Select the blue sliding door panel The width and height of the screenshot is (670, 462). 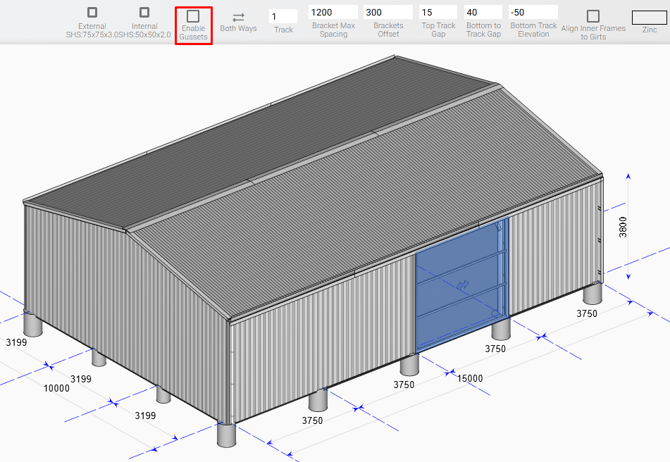pos(461,283)
